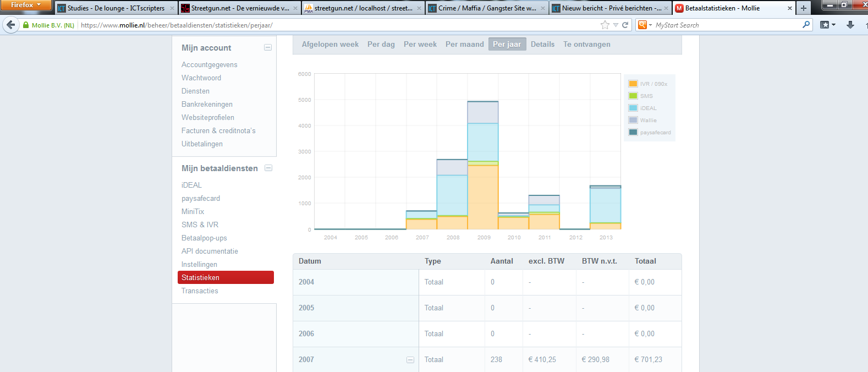Collapse the Mijn betaaldiensten panel
Viewport: 868px width, 372px height.
pyautogui.click(x=268, y=168)
